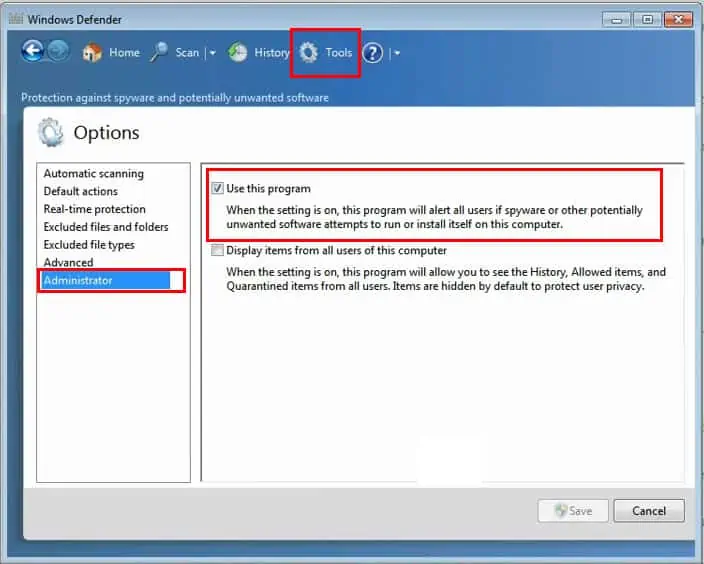The height and width of the screenshot is (564, 704).
Task: Go back with the blue back arrow
Action: [32, 52]
